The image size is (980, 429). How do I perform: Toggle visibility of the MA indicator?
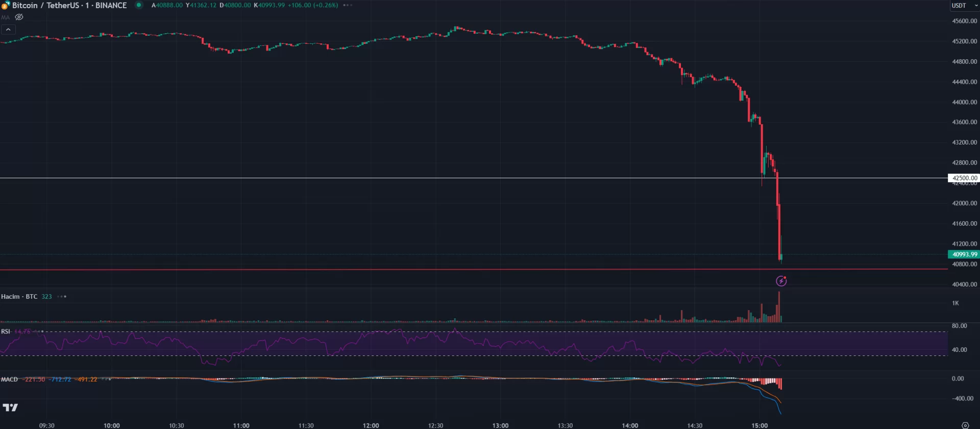[x=19, y=17]
